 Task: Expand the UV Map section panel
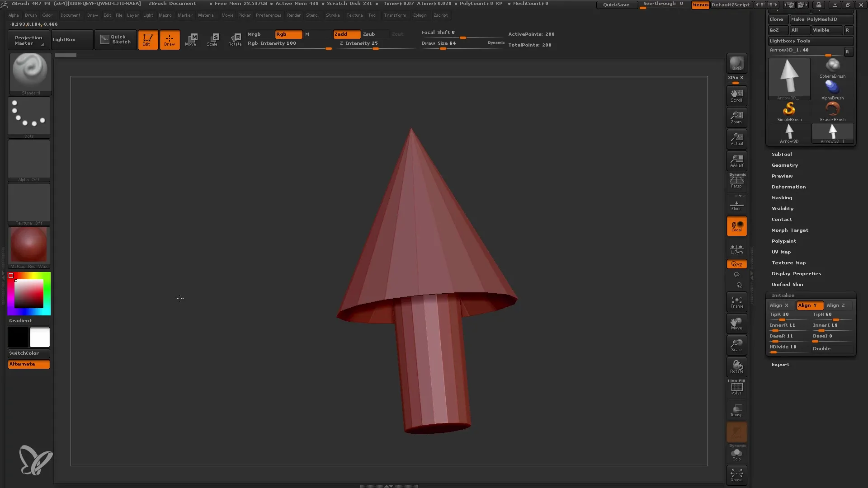[781, 251]
